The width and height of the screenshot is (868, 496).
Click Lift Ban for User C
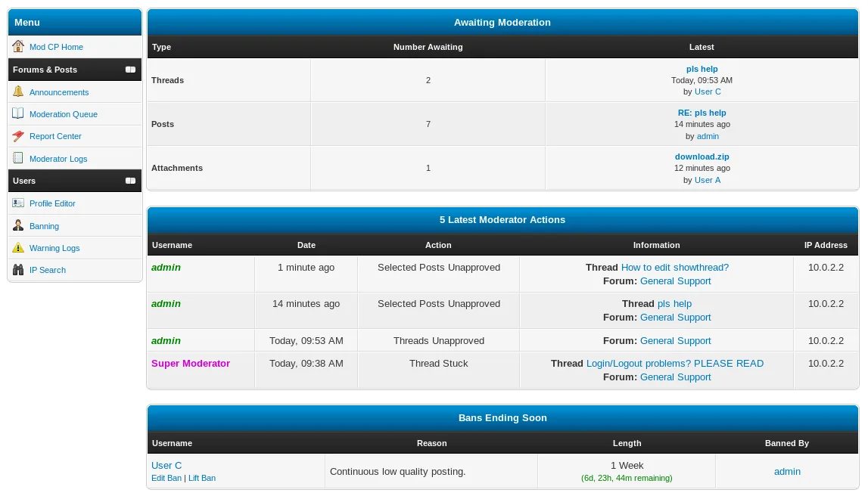pos(202,478)
